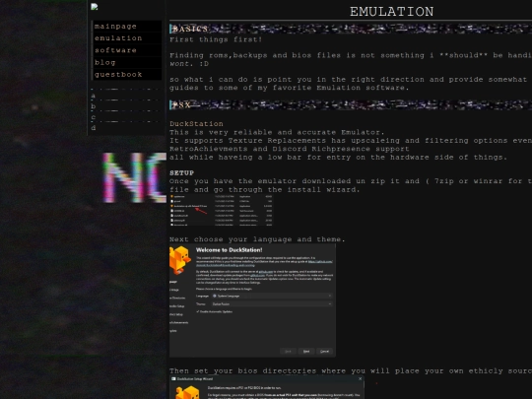Click the Cancel button in wizard image

coord(324,351)
